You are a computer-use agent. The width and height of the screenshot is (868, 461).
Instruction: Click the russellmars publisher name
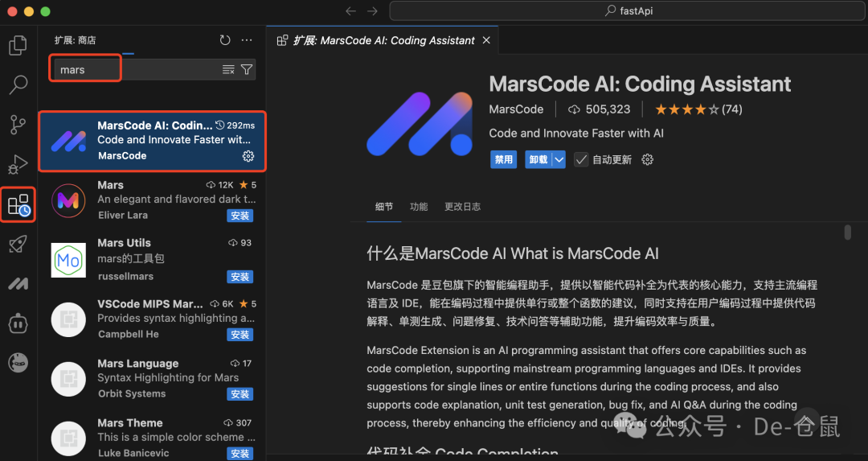click(x=125, y=276)
